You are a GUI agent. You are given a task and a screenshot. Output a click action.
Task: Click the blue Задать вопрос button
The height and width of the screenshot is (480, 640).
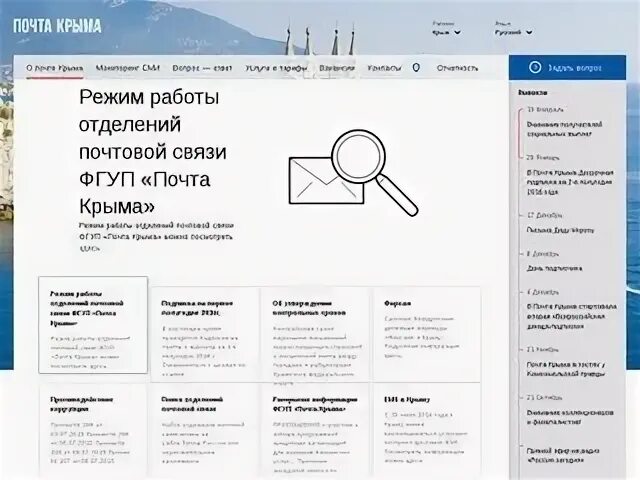tap(567, 68)
